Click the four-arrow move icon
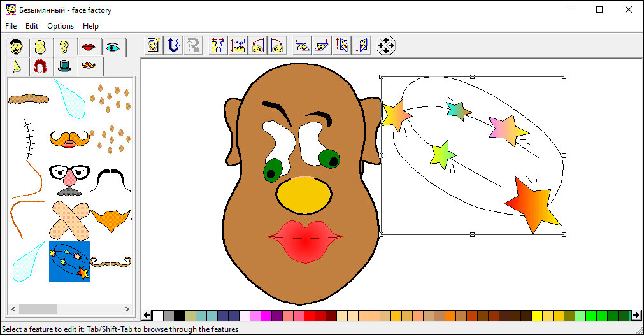Image resolution: width=644 pixels, height=335 pixels. tap(386, 46)
